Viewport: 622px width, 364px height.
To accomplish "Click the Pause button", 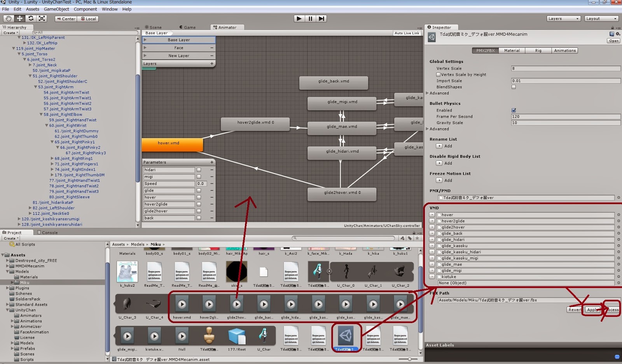I will tap(310, 18).
